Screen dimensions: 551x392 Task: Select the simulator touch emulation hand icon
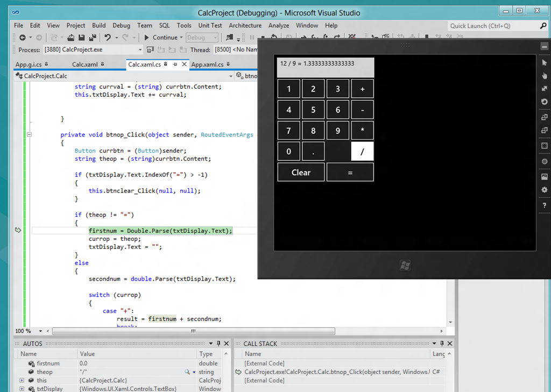coord(545,75)
